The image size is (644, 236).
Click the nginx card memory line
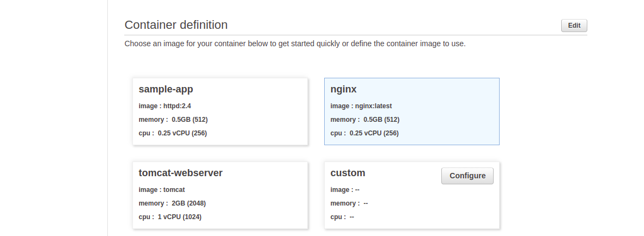pos(364,120)
